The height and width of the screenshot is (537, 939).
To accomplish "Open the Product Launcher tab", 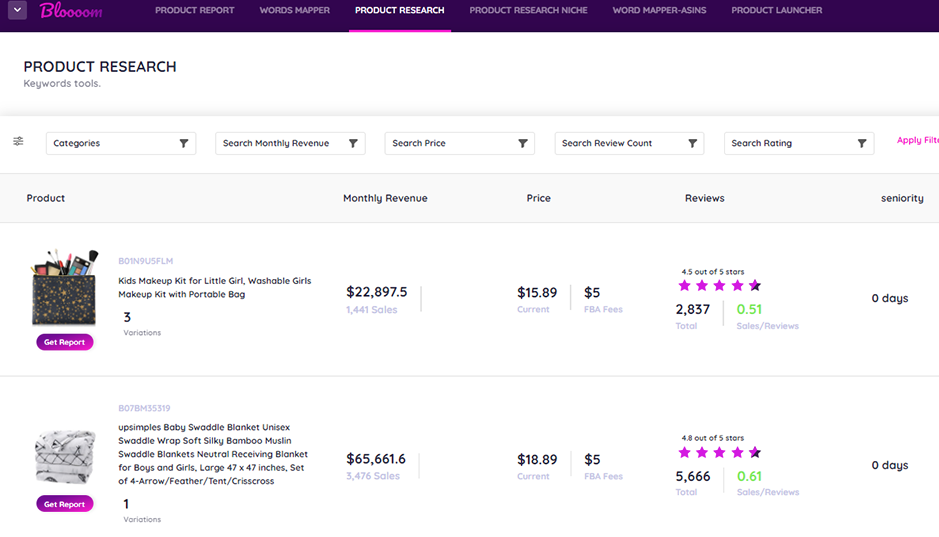I will tap(776, 11).
